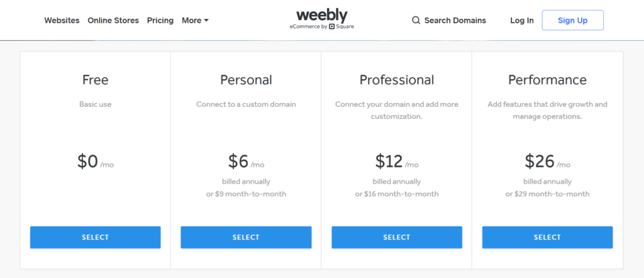Screen dimensions: 644x278
Task: Click the Free plan heading
Action: (x=95, y=80)
